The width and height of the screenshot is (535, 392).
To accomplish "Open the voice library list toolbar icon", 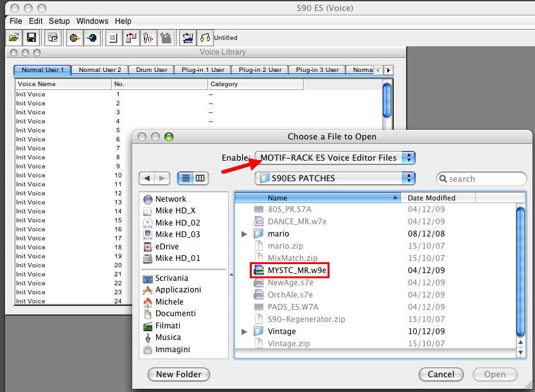I will click(114, 37).
